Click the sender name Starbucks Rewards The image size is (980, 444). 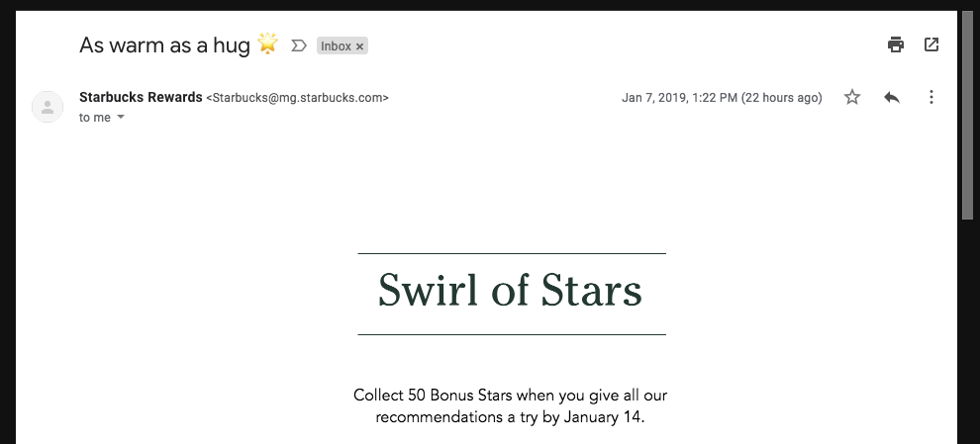click(140, 97)
